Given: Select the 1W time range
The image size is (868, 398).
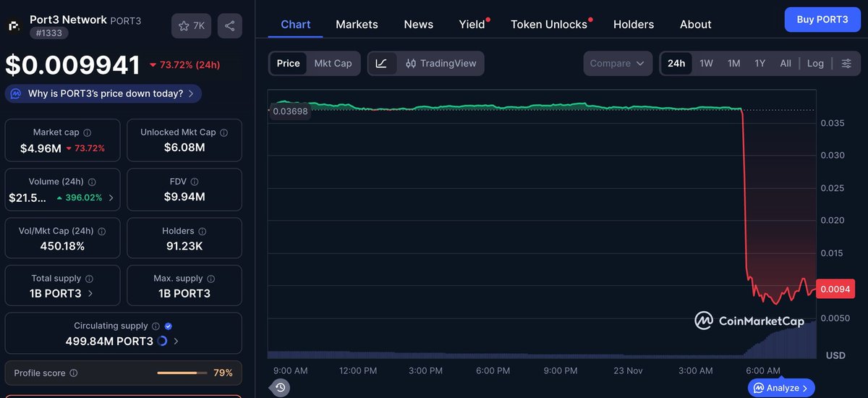Looking at the screenshot, I should coord(706,63).
